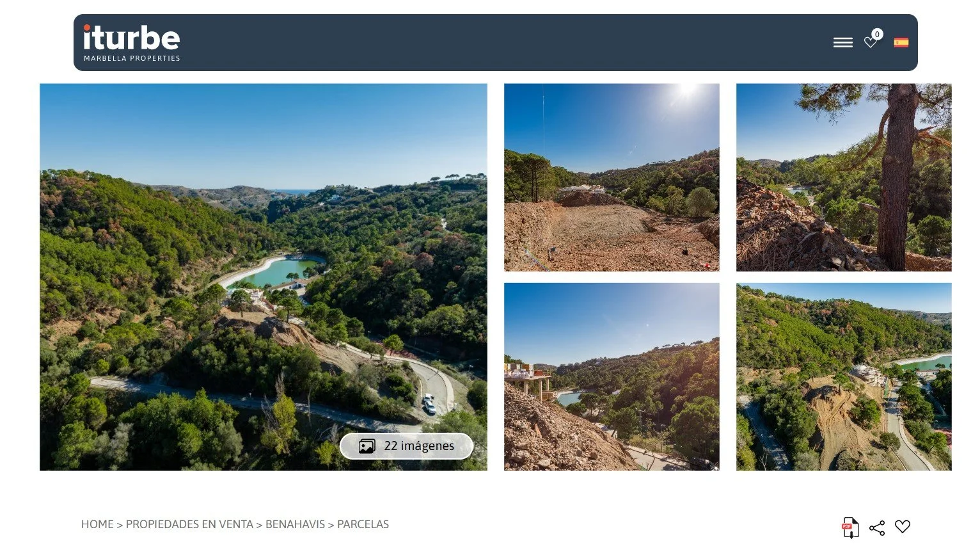The image size is (980, 555).
Task: Click the share icon
Action: click(x=877, y=527)
